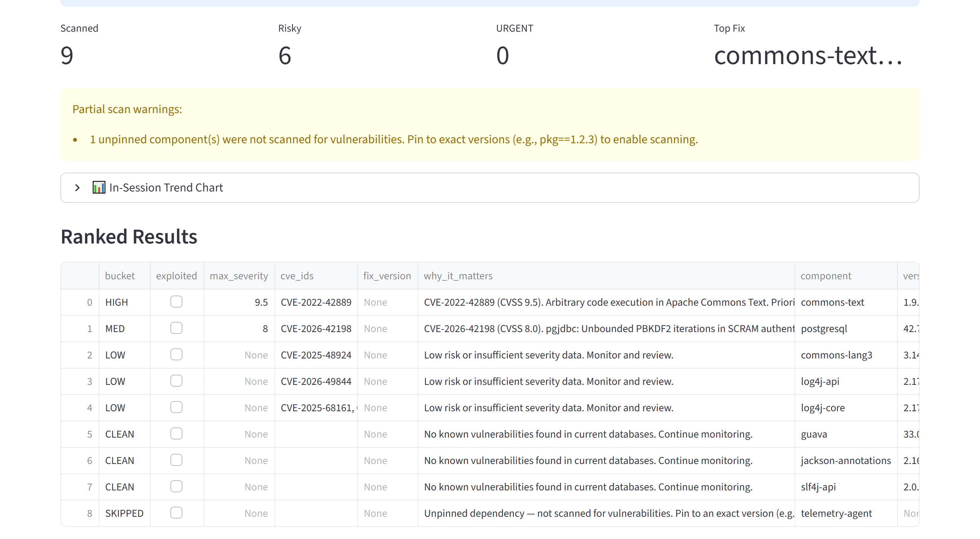Toggle exploited checkbox for telemetry-agent row
The height and width of the screenshot is (539, 980).
click(176, 513)
